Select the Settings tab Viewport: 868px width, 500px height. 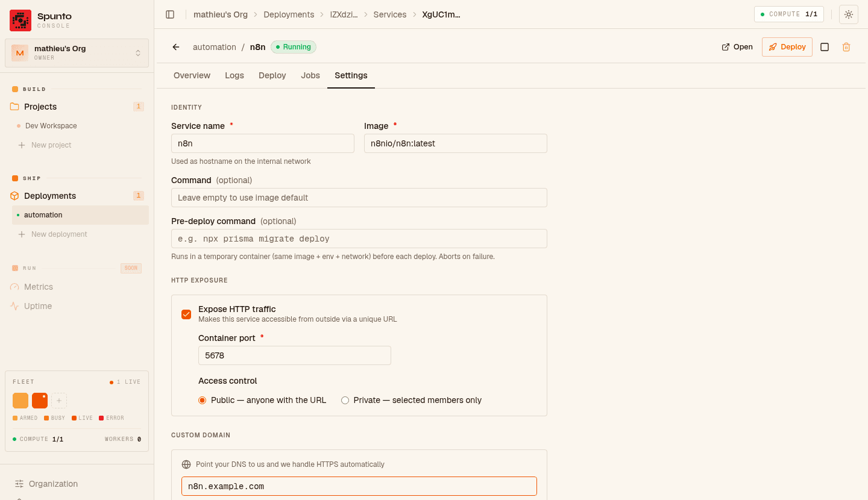coord(351,75)
